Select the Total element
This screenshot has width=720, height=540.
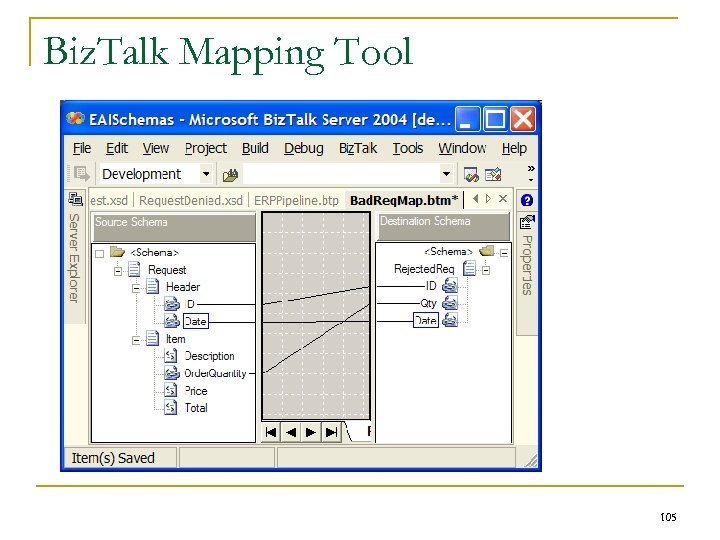coord(196,408)
